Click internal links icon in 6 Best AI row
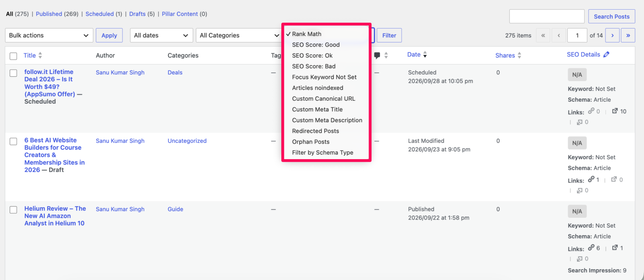 [591, 179]
